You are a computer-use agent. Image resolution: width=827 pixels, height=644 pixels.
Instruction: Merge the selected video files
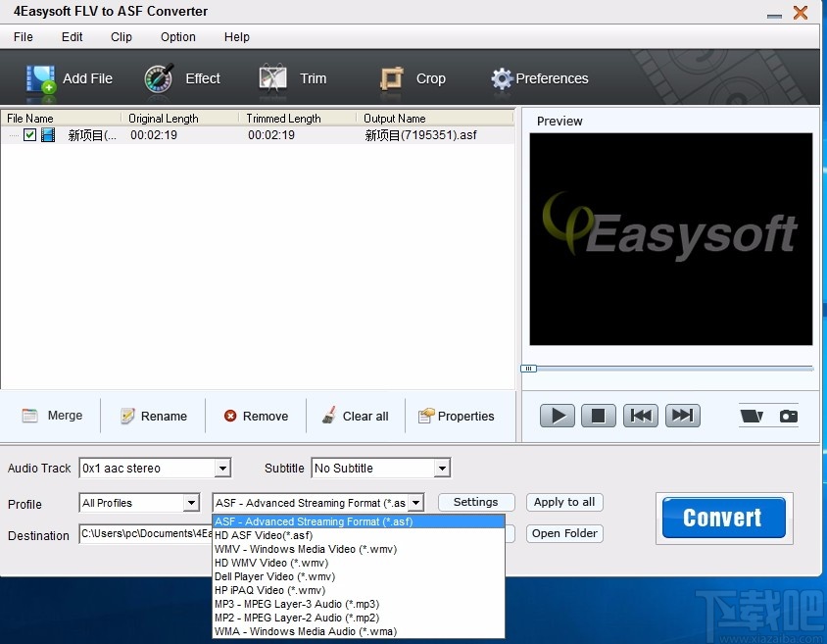pos(52,416)
